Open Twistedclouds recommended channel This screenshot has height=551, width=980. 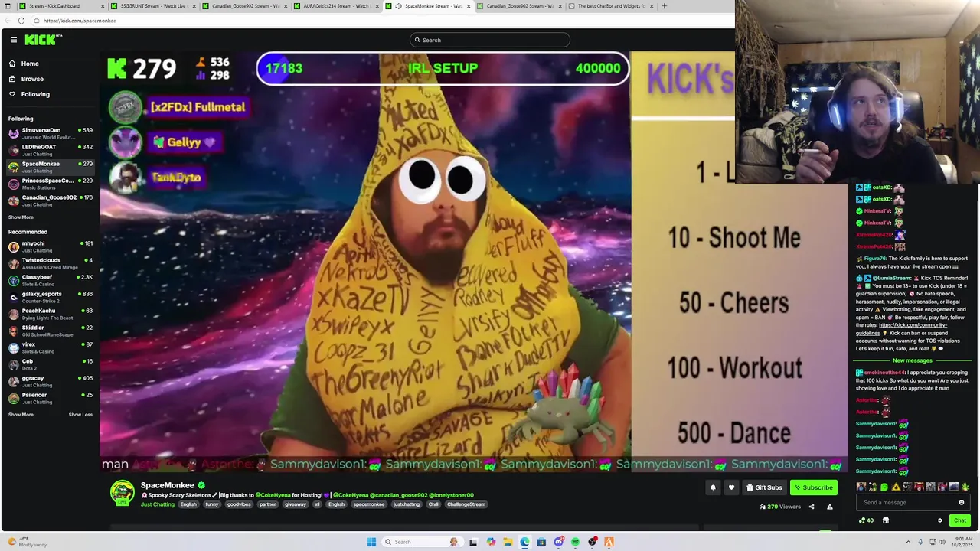pos(50,263)
